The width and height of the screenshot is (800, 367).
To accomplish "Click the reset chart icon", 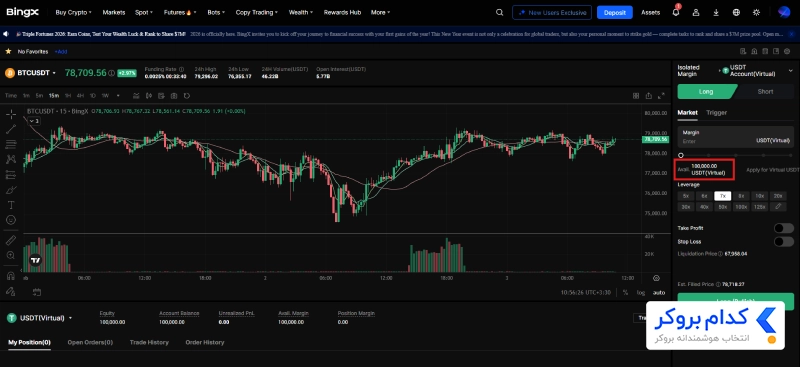I will pos(187,95).
